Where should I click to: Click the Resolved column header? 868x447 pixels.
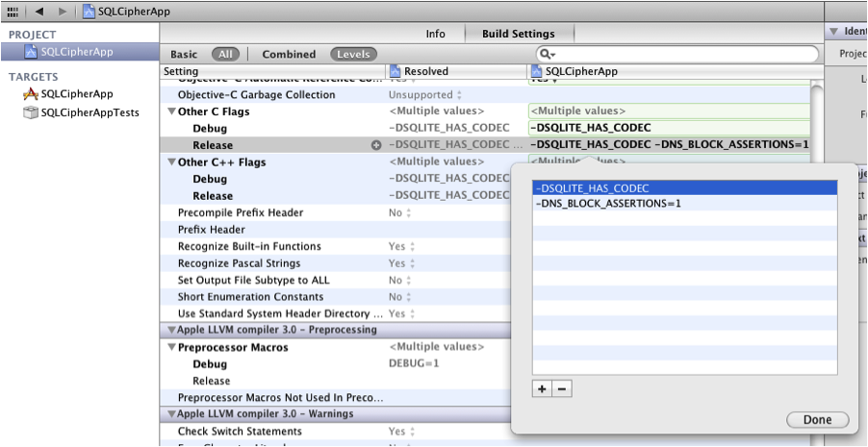tap(456, 71)
